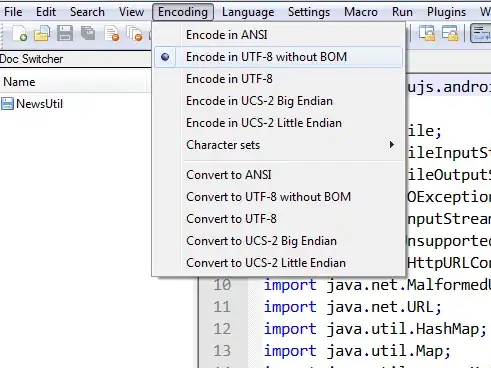
Task: Click the java.net.URL import line
Action: point(353,307)
